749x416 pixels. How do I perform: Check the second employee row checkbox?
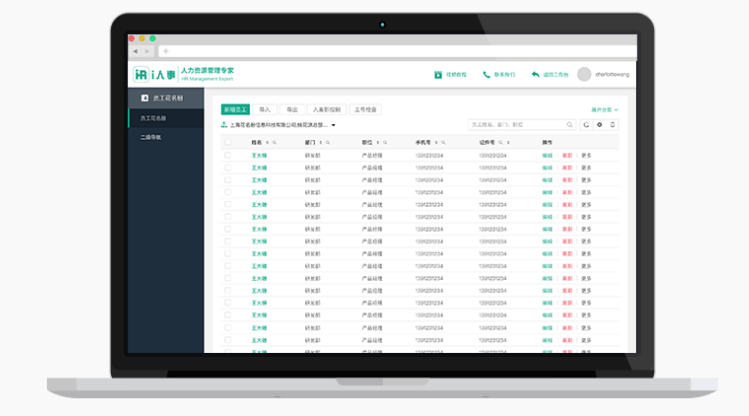[x=228, y=168]
